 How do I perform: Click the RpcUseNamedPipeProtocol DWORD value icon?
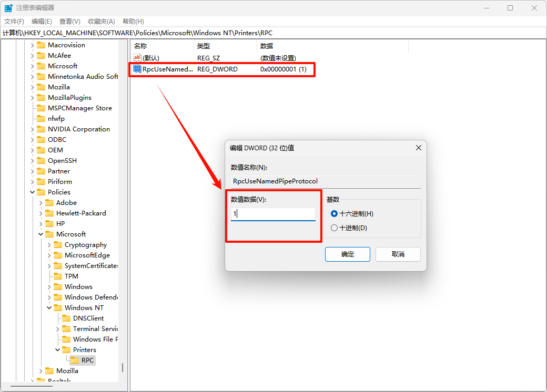137,69
